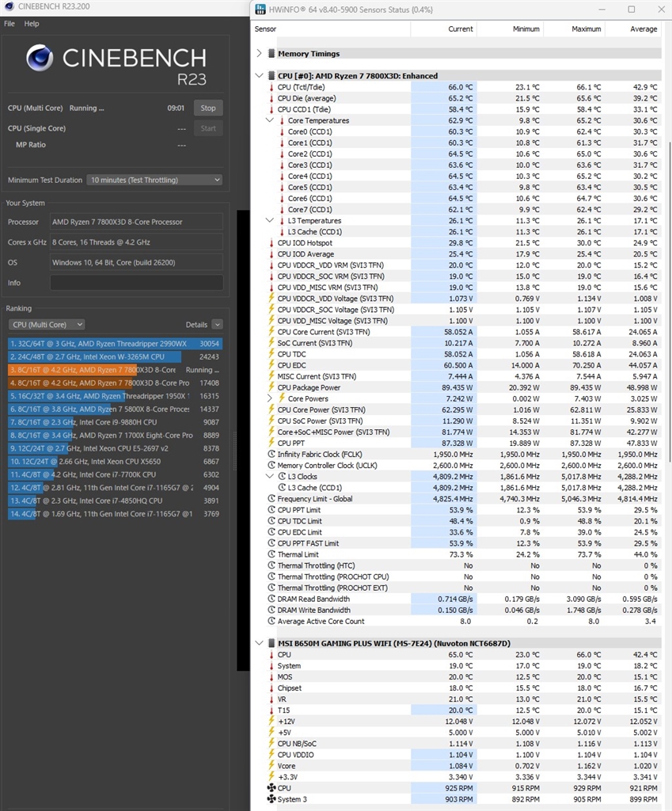The height and width of the screenshot is (811, 672).
Task: Click clock icon beside DRAM Read Bandwidth
Action: pos(271,599)
